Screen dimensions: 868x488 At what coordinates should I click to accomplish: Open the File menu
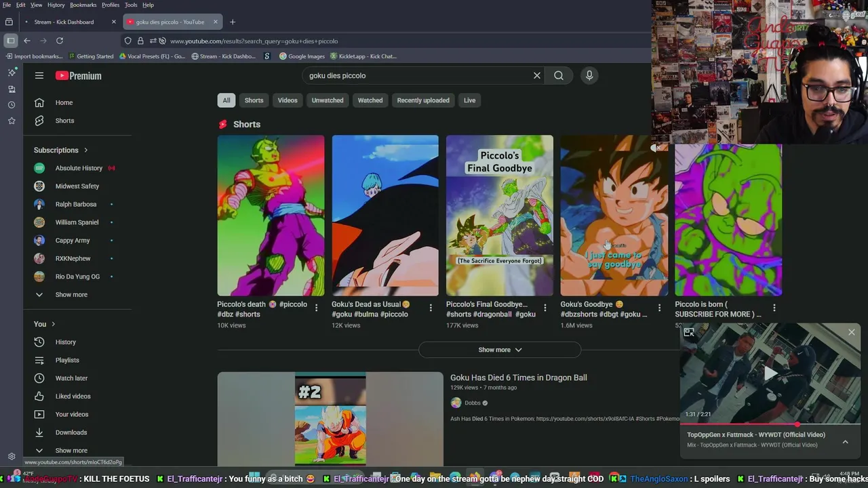click(7, 5)
